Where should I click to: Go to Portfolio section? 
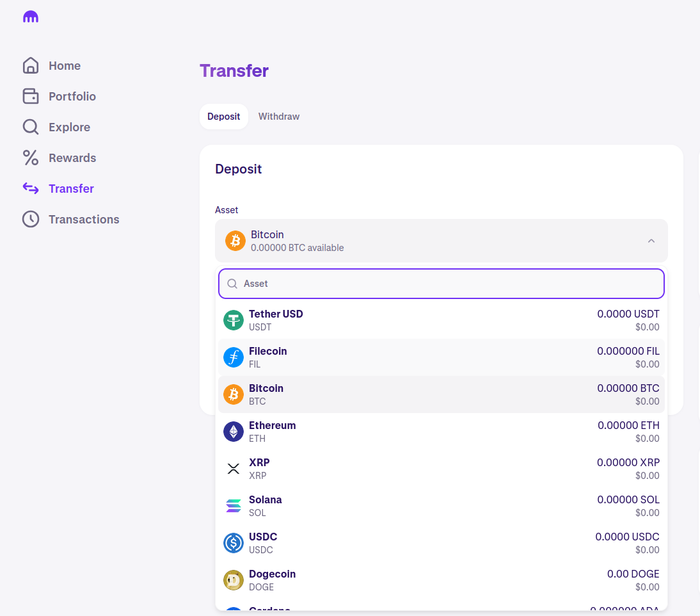pos(72,97)
